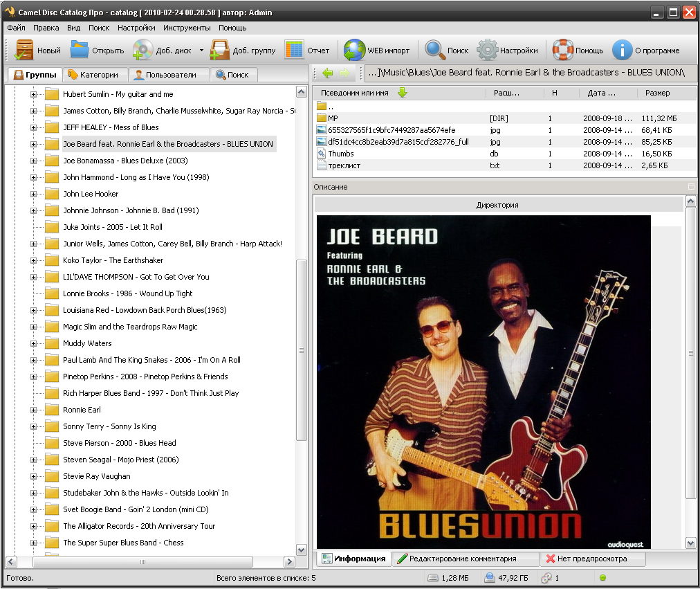
Task: Open the Правка menu
Action: [x=46, y=28]
